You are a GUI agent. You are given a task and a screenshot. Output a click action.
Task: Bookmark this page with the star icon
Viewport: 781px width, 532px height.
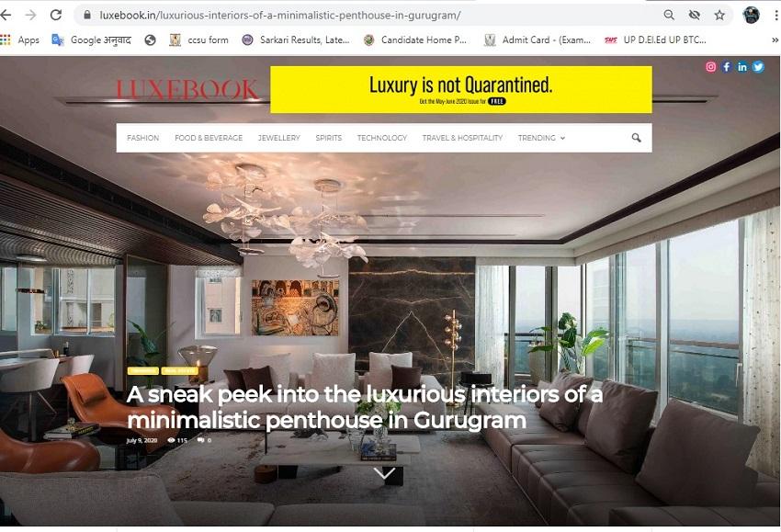pos(719,16)
